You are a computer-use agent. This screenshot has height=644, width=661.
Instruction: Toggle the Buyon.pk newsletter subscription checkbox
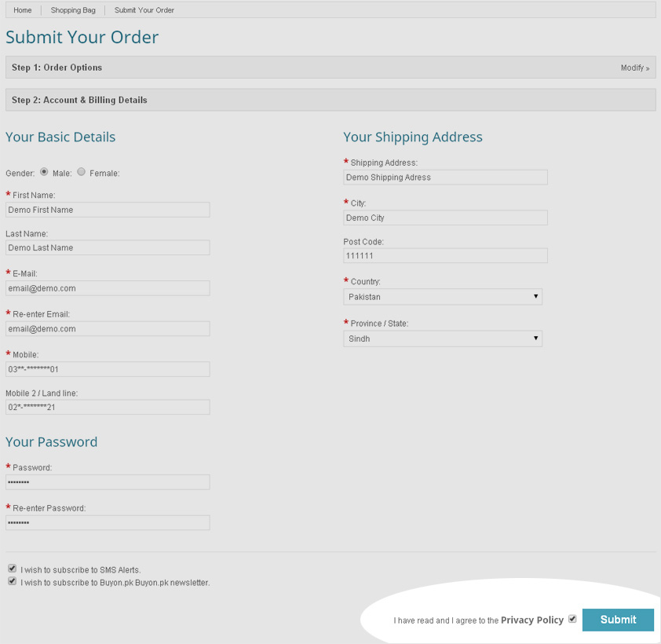13,581
